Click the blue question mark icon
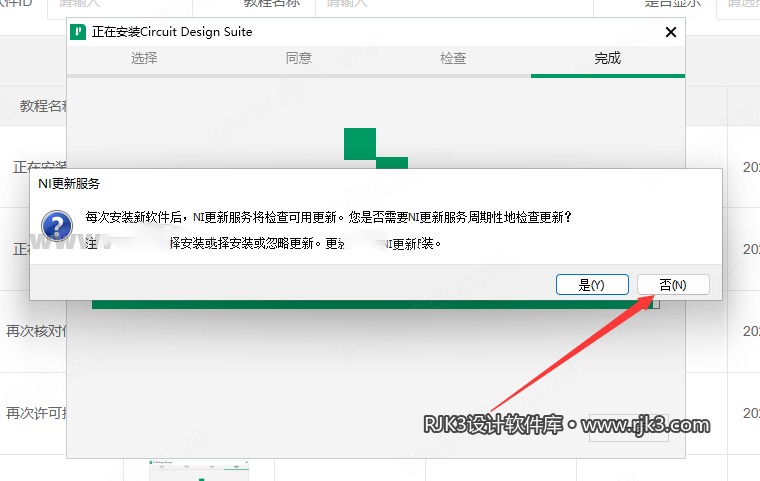 click(x=57, y=226)
